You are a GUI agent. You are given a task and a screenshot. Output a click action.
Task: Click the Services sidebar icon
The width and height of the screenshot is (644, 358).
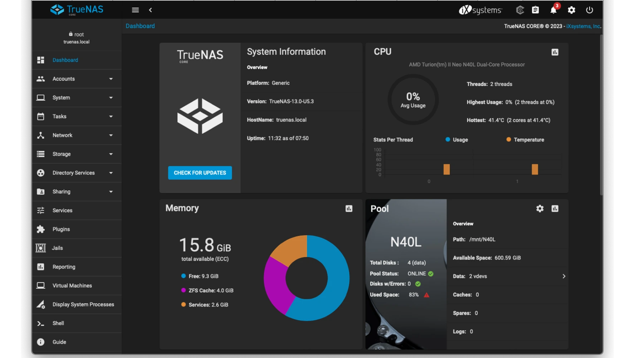click(41, 211)
